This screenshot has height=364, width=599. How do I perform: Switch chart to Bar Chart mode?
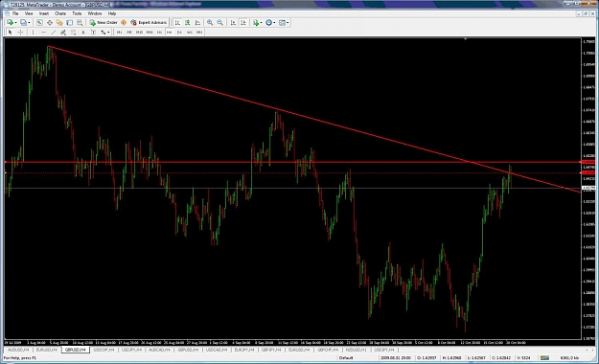click(177, 23)
